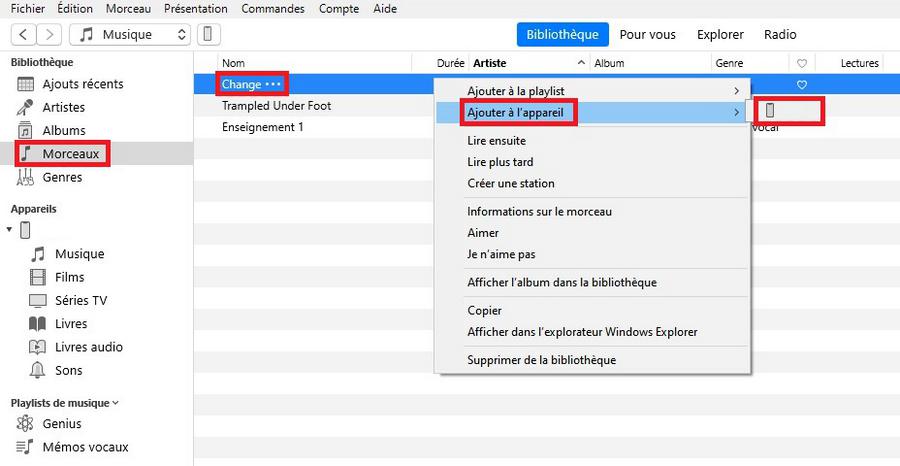Toggle love heart on Change row

point(802,84)
